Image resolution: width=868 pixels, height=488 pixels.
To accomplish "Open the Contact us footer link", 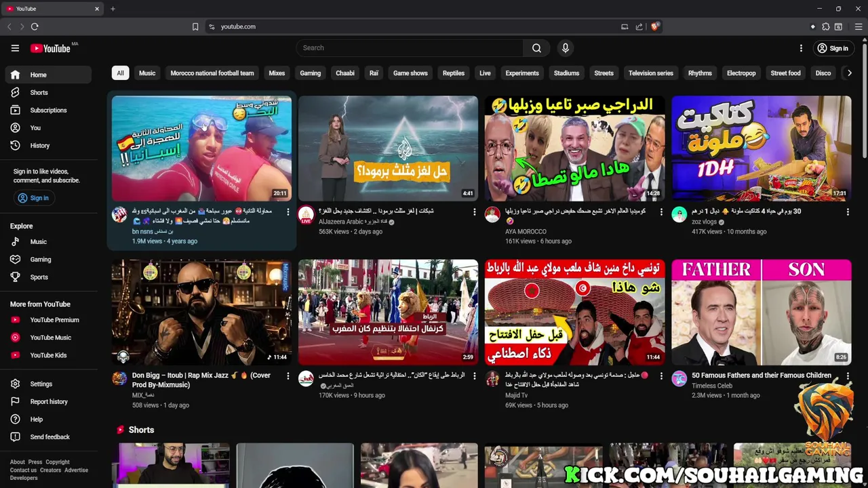I will [23, 470].
